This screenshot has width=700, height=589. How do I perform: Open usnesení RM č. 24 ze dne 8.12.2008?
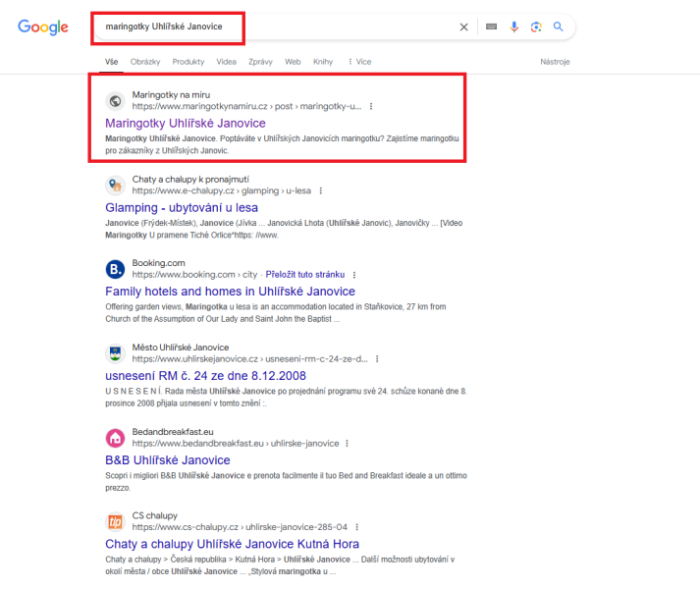pos(205,376)
